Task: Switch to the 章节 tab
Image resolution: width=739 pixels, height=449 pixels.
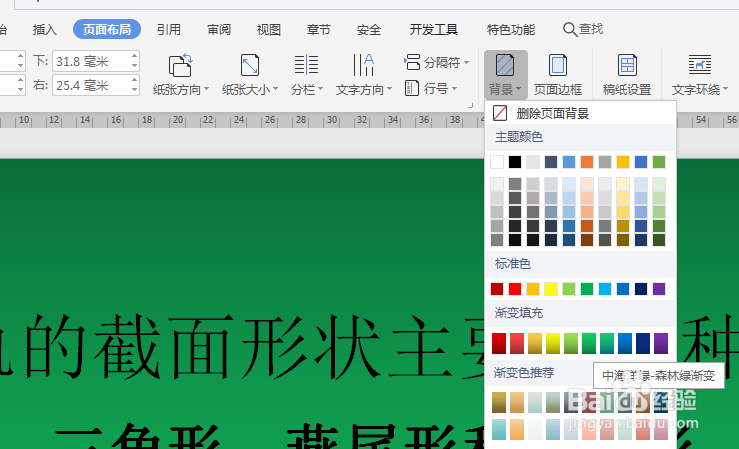Action: (319, 30)
